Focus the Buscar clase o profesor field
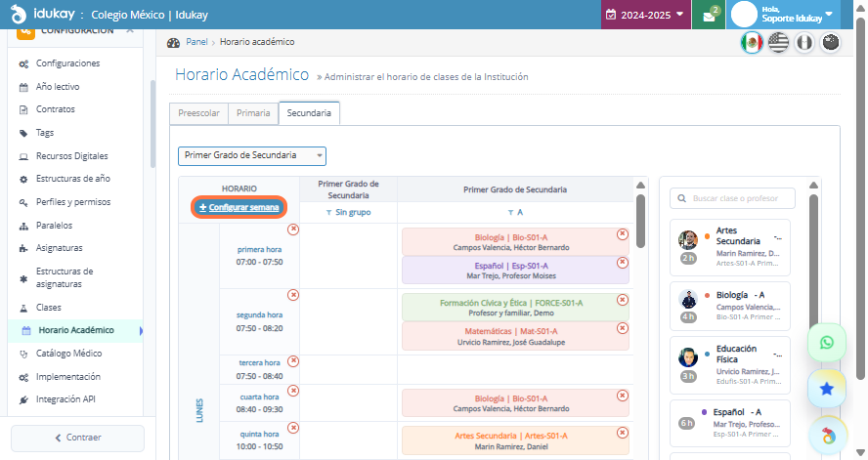Viewport: 868px width, 460px height. tap(732, 198)
